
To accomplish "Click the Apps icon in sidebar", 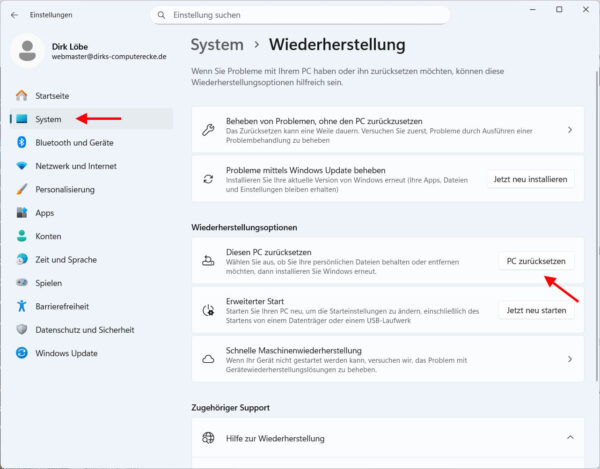I will [x=22, y=213].
